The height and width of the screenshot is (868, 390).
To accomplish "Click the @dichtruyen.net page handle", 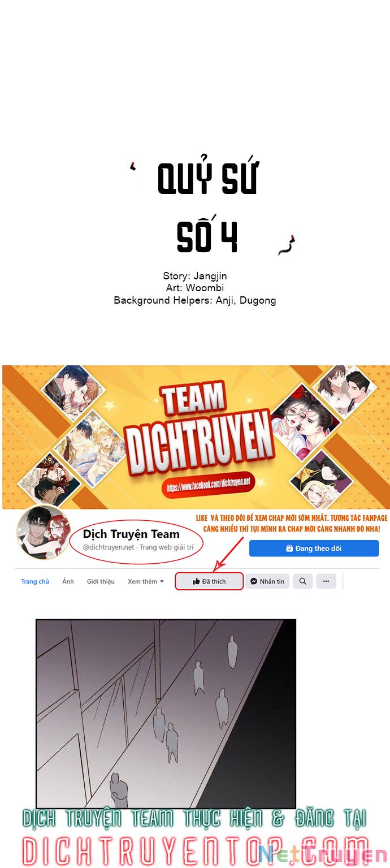I will click(109, 547).
